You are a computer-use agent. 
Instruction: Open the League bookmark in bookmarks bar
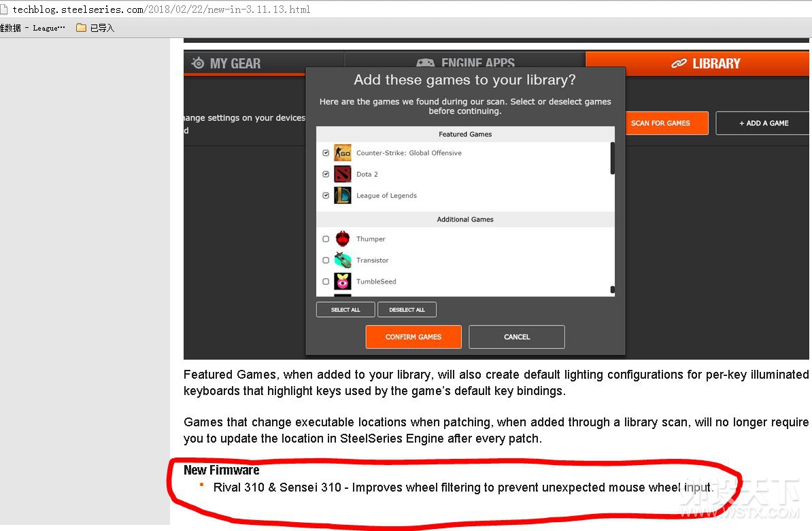32,28
